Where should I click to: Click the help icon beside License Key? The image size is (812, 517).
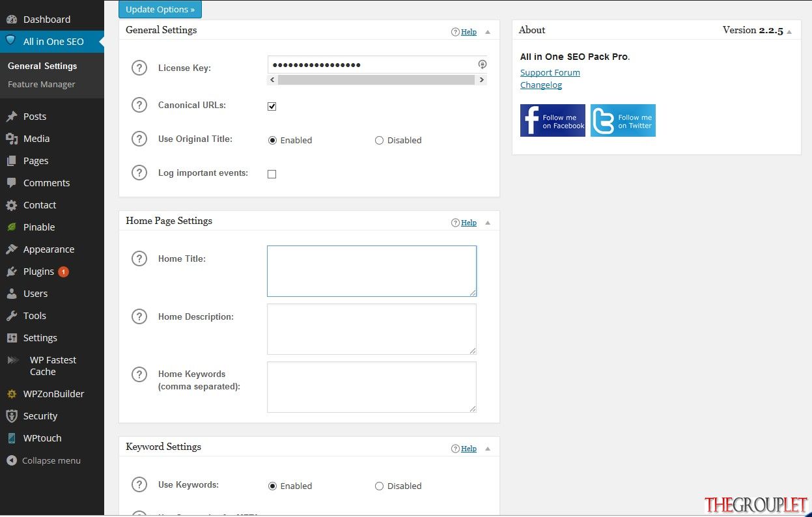[139, 68]
